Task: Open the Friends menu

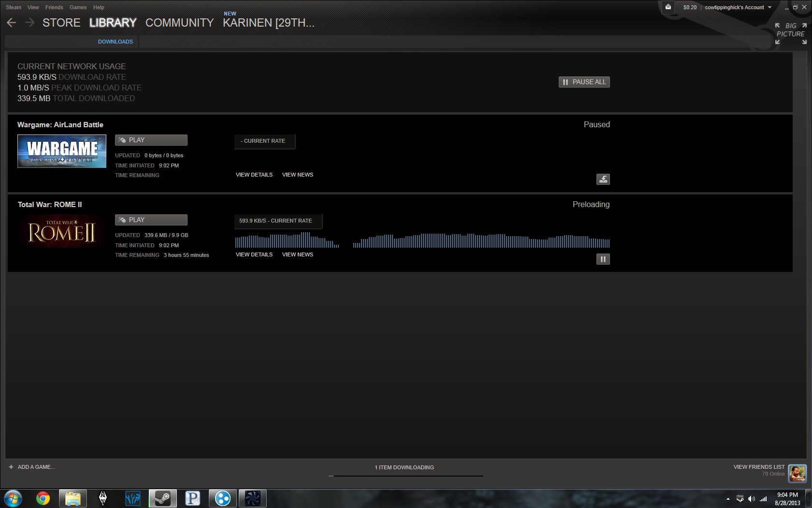Action: (x=54, y=7)
